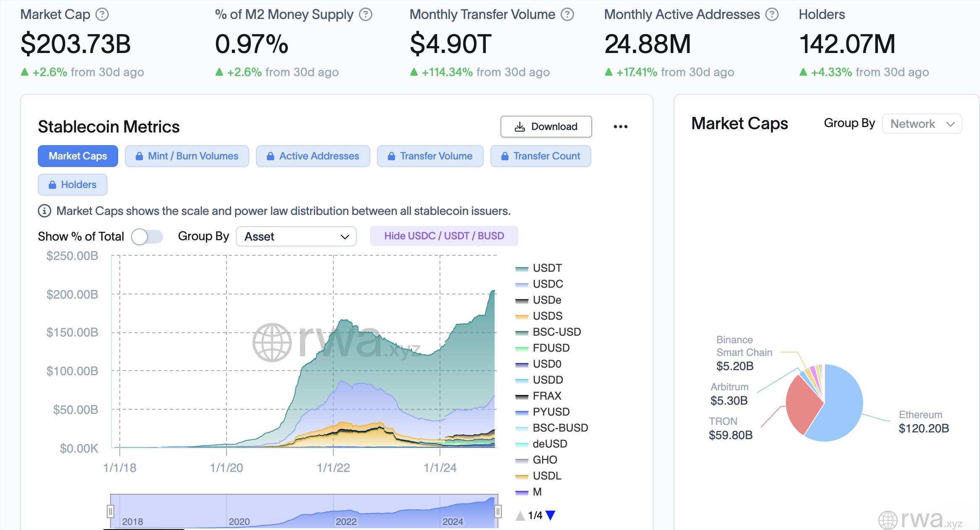Open Group By Asset dropdown
This screenshot has width=980, height=530.
tap(295, 237)
